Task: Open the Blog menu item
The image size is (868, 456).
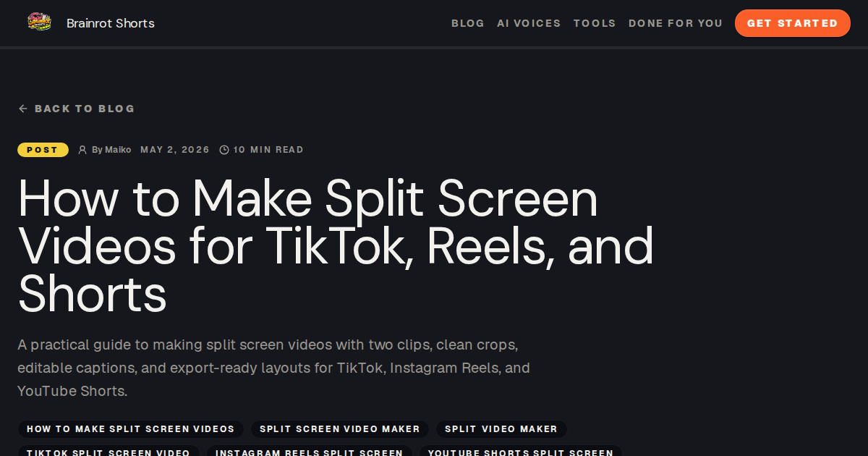Action: pos(468,23)
